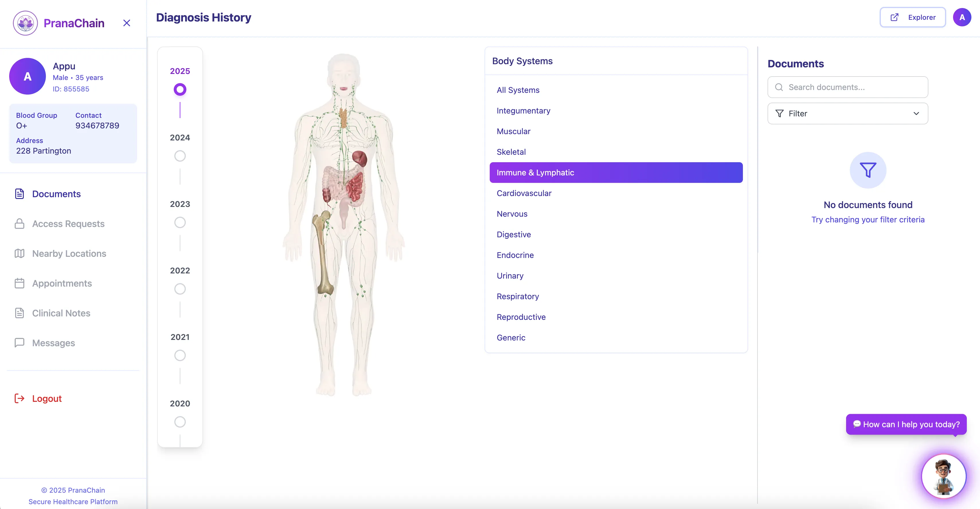Expand the Filter dropdown
Image resolution: width=980 pixels, height=509 pixels.
pyautogui.click(x=848, y=113)
